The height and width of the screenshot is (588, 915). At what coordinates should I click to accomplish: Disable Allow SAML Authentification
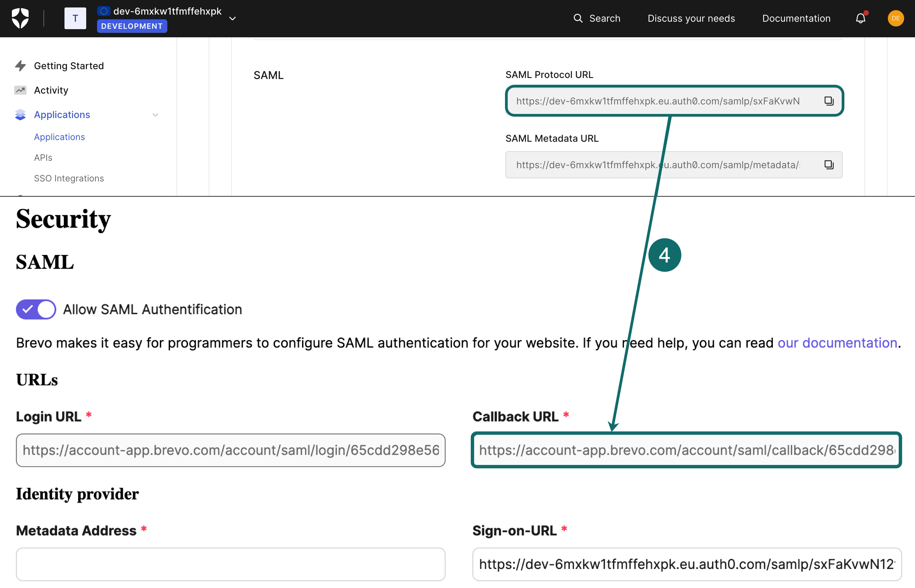(36, 309)
